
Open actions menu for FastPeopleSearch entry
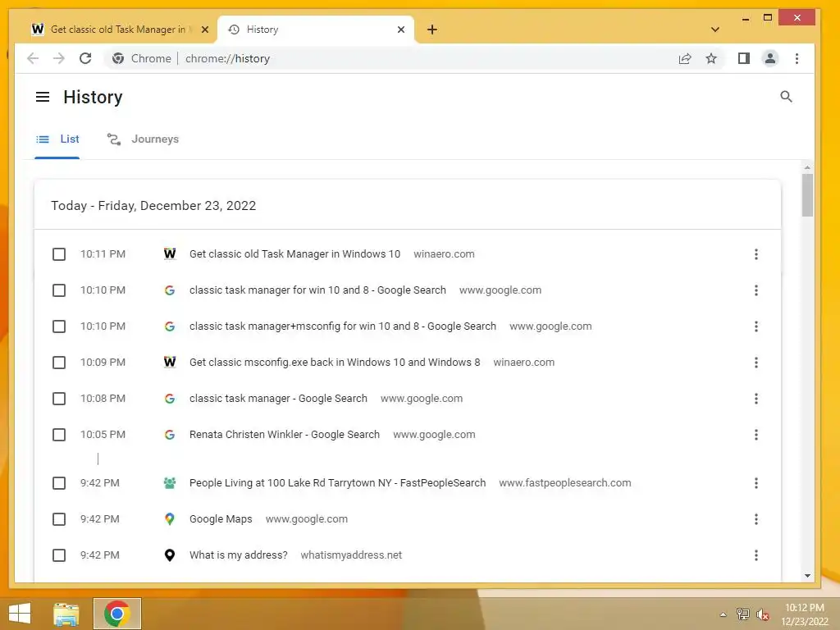click(x=756, y=483)
